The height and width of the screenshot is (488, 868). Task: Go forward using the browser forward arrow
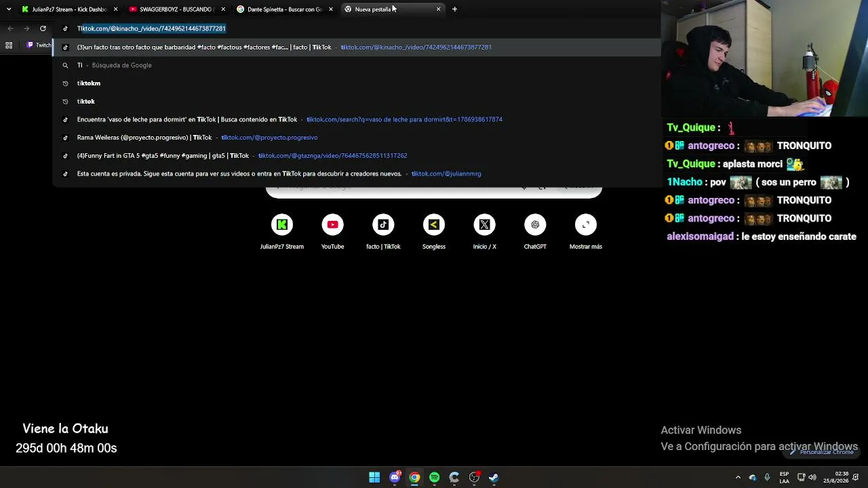pyautogui.click(x=26, y=28)
